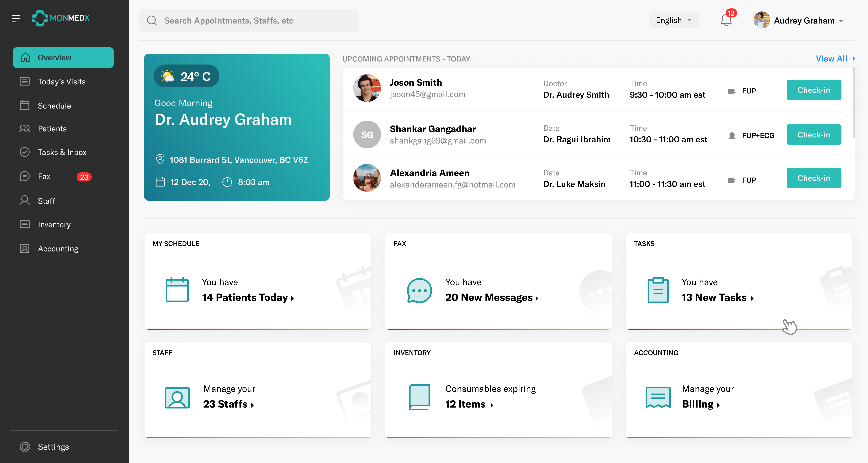Click the weather sun-cloud icon
This screenshot has height=463, width=868.
coord(167,76)
